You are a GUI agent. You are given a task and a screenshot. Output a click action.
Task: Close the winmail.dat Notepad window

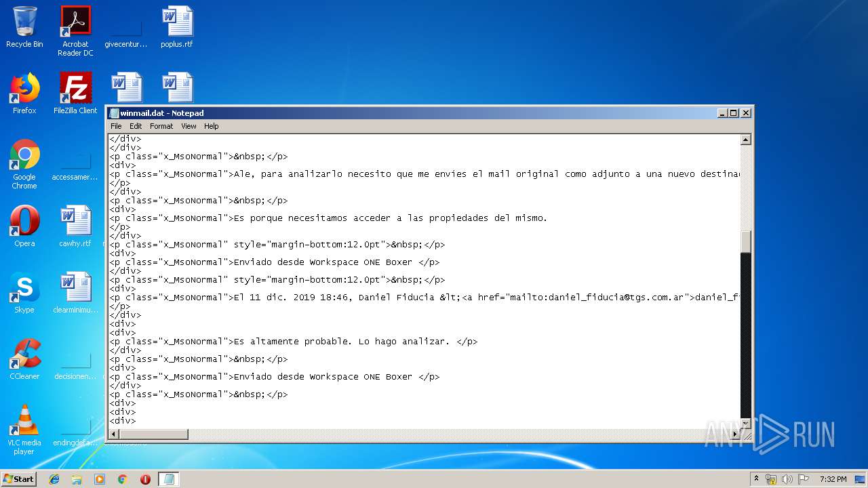point(745,113)
